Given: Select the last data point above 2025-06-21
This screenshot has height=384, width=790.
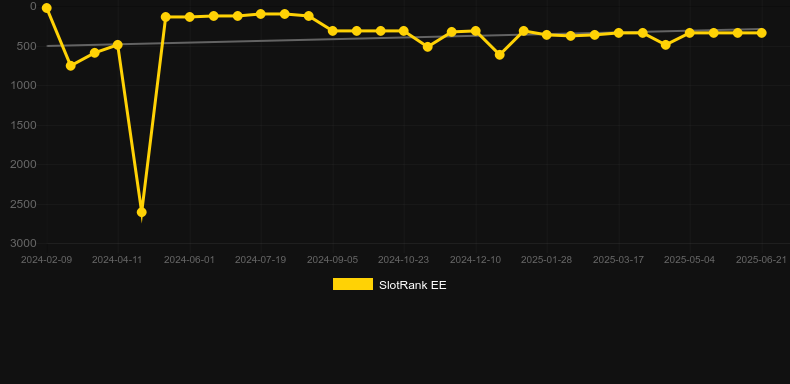Looking at the screenshot, I should point(761,33).
